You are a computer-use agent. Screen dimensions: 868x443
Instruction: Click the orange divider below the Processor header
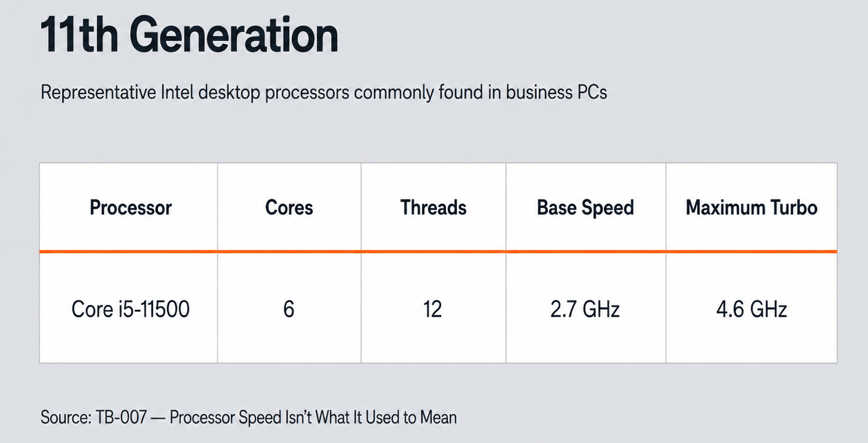128,251
